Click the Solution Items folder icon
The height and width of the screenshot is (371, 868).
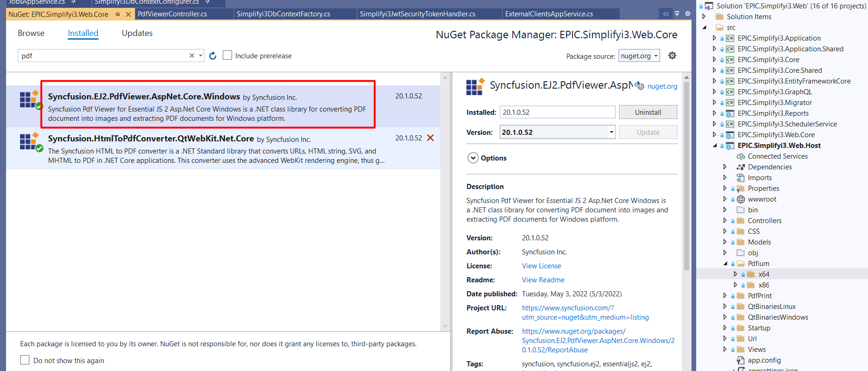(x=720, y=17)
